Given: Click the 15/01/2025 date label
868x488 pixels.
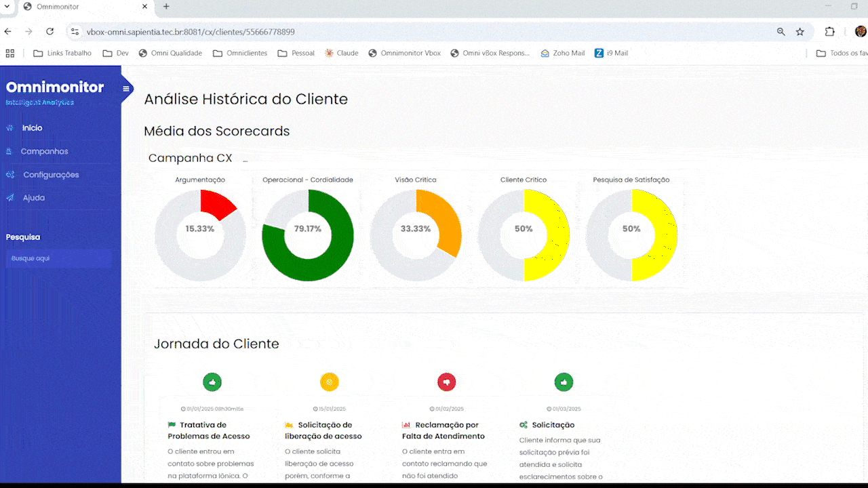Looking at the screenshot, I should tap(330, 409).
